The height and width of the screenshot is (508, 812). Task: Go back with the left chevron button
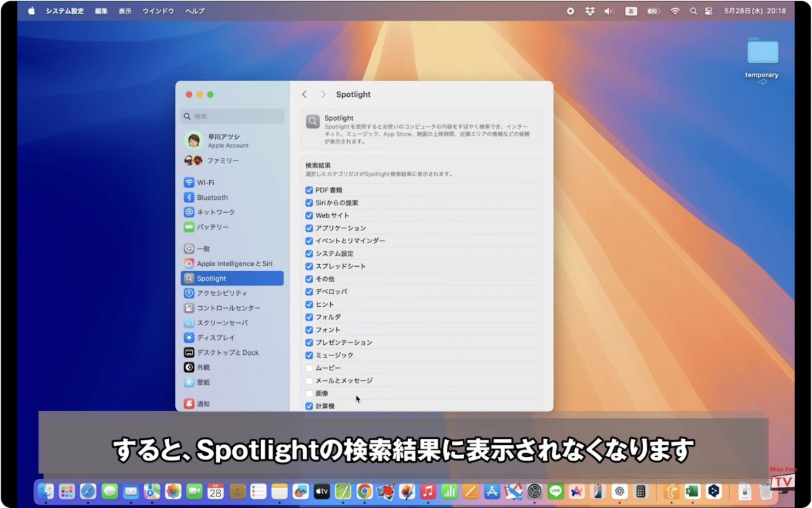pos(304,95)
